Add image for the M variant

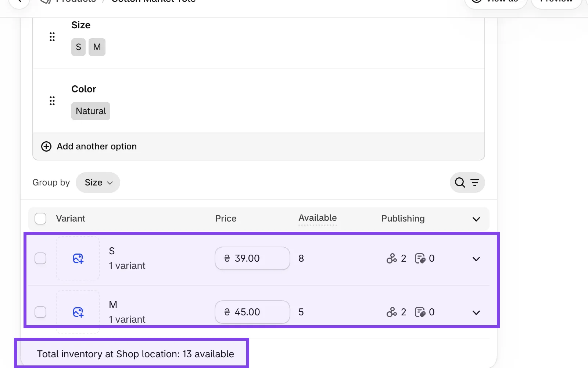(x=78, y=312)
